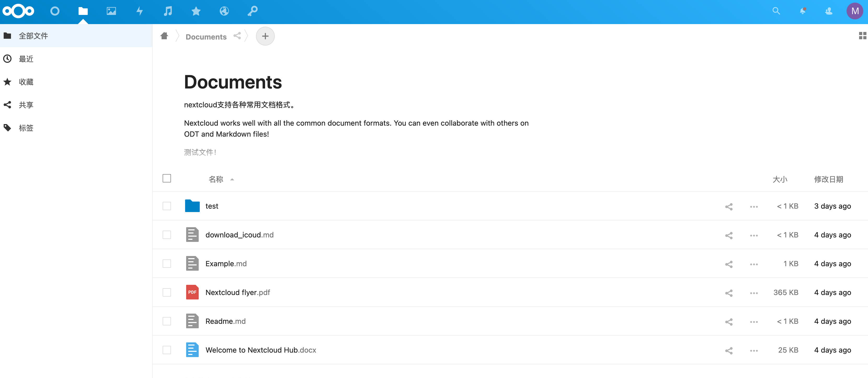Click the red PDF file icon
This screenshot has height=378, width=868.
[192, 292]
